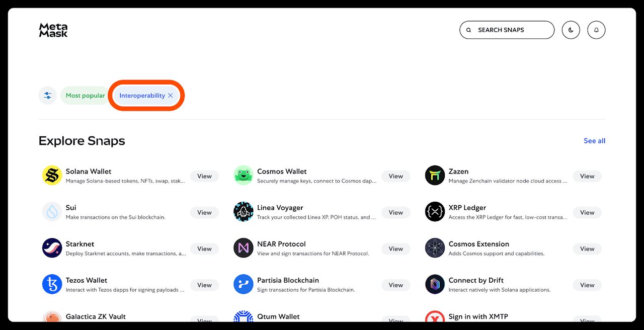The image size is (644, 330).
Task: Open notifications via the bell icon
Action: point(596,30)
